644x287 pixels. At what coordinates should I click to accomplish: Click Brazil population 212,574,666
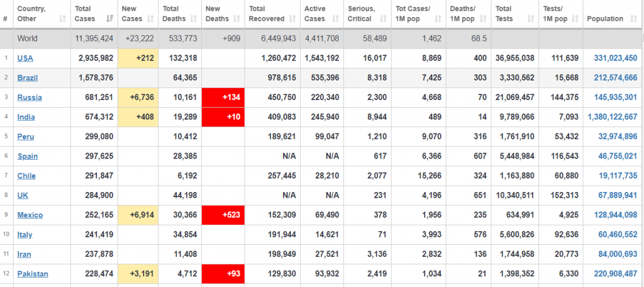[616, 77]
